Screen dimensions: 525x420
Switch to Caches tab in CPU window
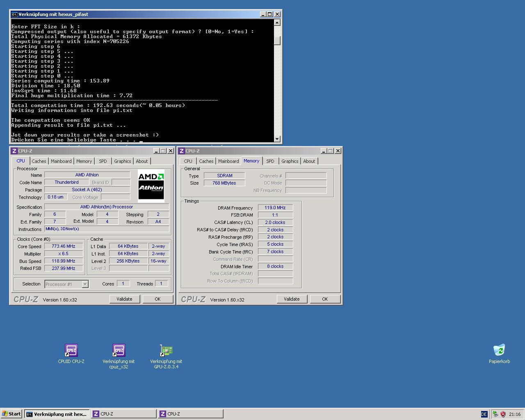coord(39,161)
